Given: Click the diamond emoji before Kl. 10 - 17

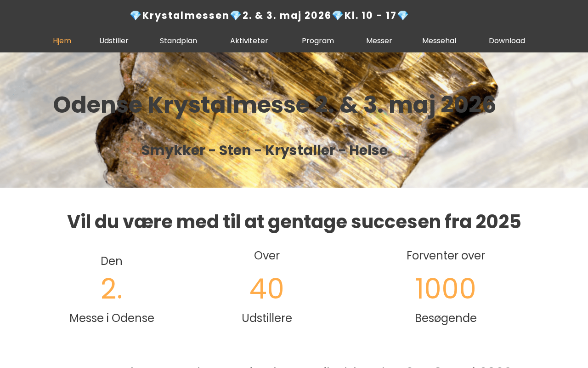Looking at the screenshot, I should (x=338, y=16).
